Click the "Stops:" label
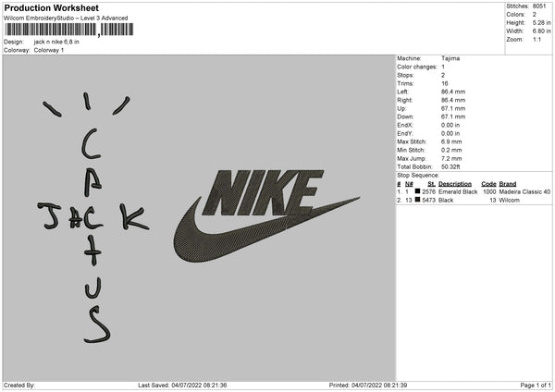 (x=405, y=76)
